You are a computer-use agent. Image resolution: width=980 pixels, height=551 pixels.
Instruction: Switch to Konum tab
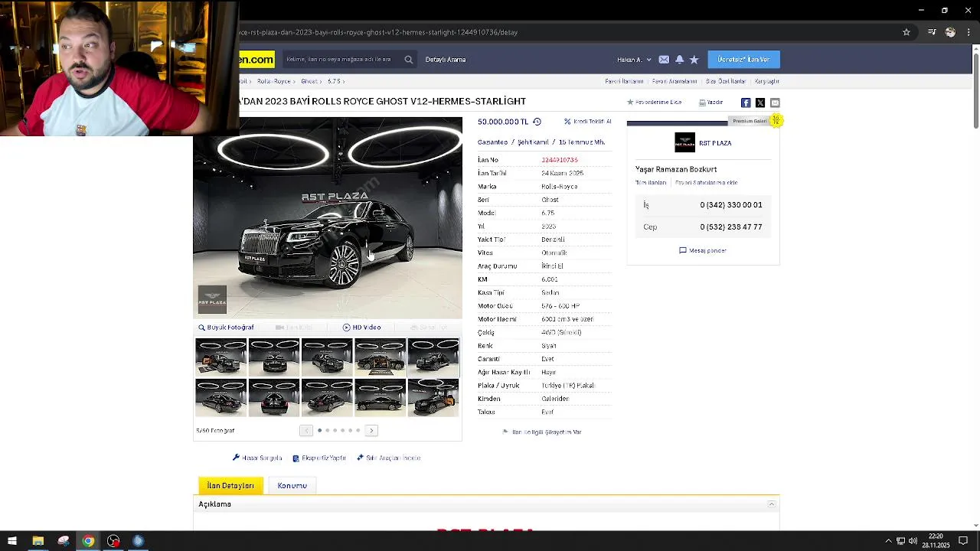[x=292, y=485]
